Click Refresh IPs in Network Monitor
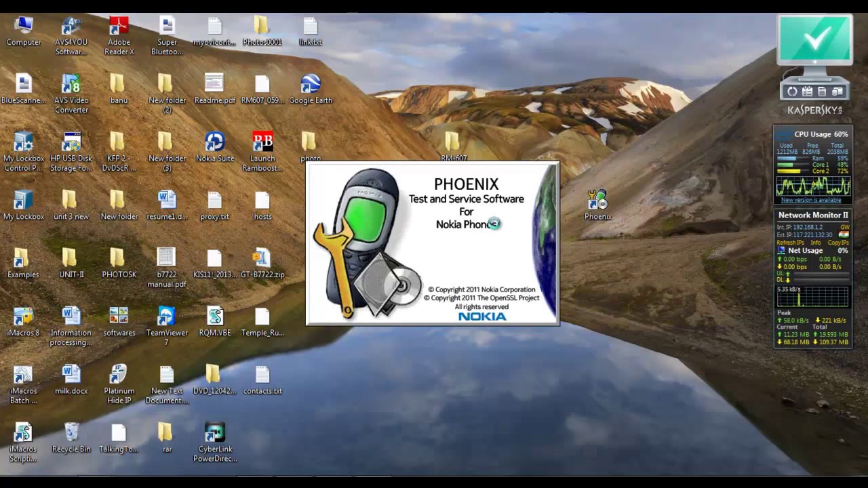Image resolution: width=868 pixels, height=488 pixels. (x=790, y=242)
